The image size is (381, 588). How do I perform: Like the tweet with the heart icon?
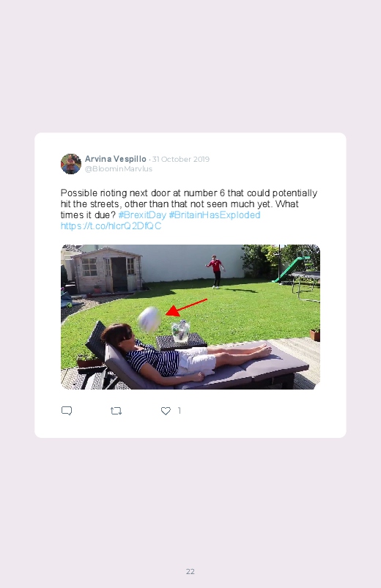coord(166,411)
